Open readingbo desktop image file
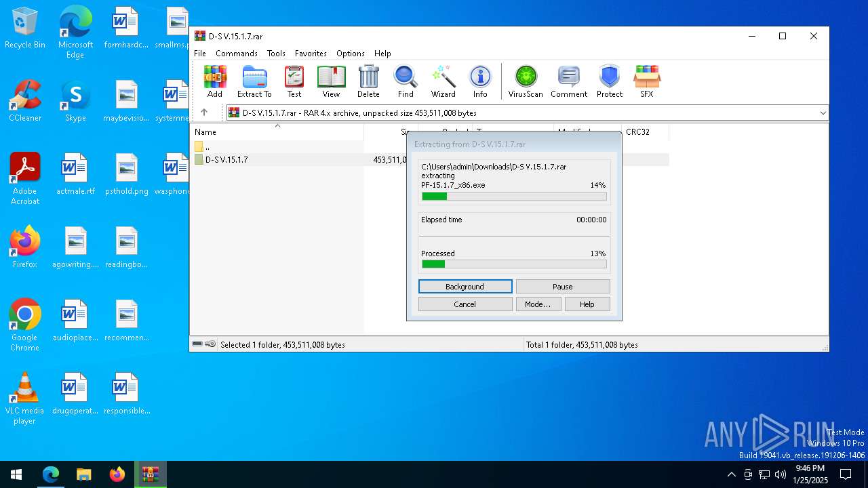This screenshot has width=868, height=488. tap(127, 247)
